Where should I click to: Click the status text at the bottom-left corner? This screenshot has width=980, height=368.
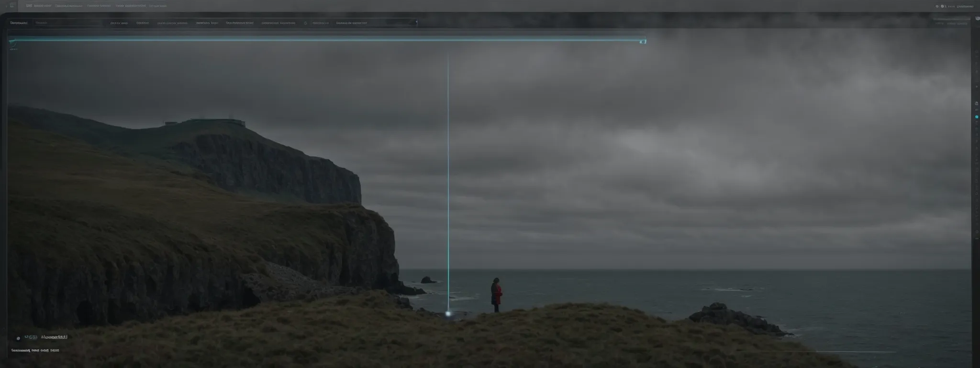[x=35, y=350]
